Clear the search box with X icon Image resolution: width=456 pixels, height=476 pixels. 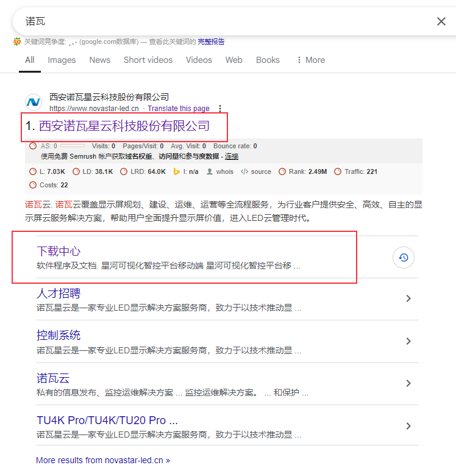441,21
